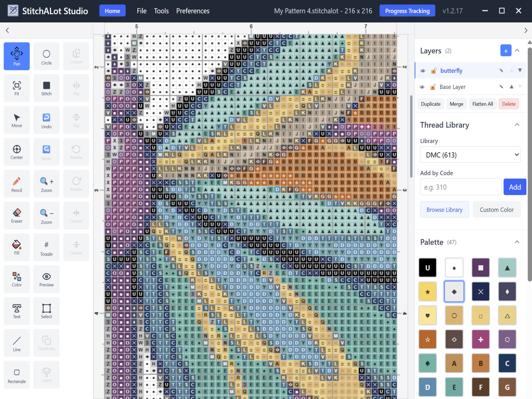Select the Line tool
Viewport: 532px width, 399px height.
click(x=17, y=343)
